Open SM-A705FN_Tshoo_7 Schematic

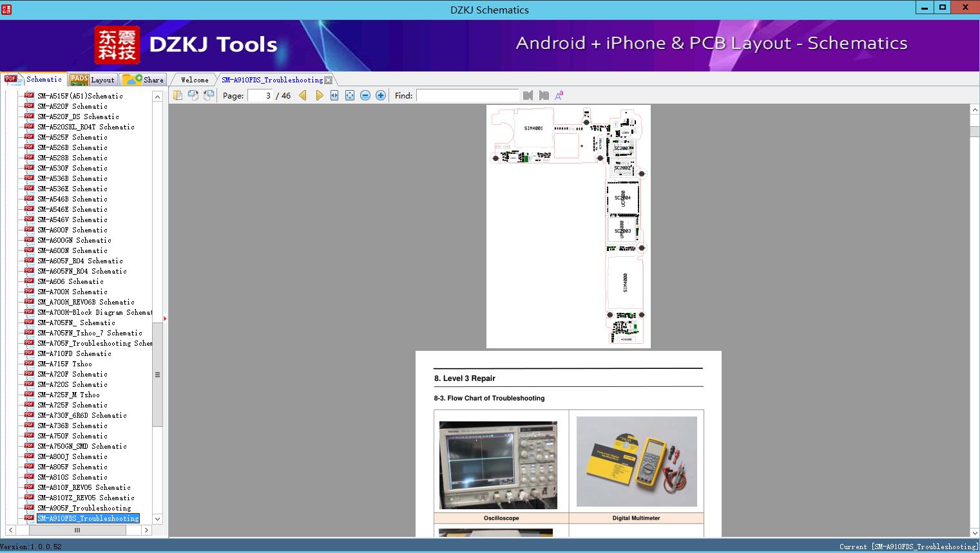(90, 333)
